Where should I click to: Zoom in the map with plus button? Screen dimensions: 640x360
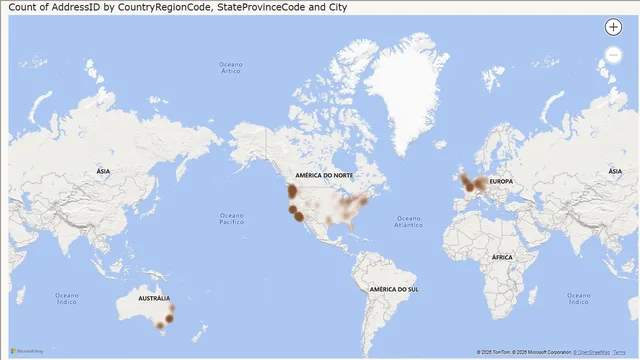[x=613, y=27]
